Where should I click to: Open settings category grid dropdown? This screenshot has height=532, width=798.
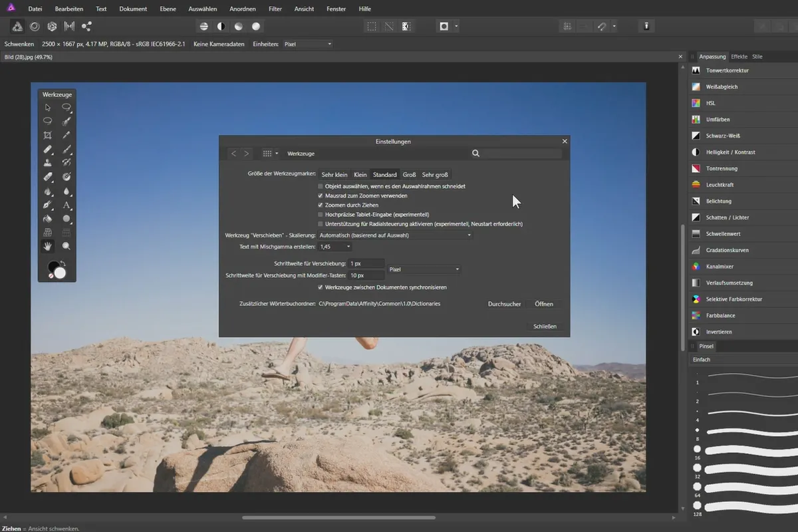270,154
